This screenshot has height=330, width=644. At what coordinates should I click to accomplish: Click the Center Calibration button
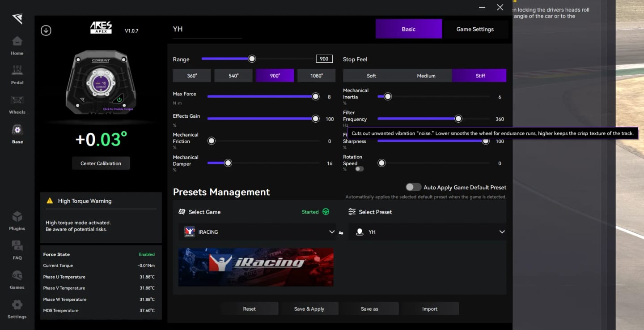pyautogui.click(x=101, y=163)
